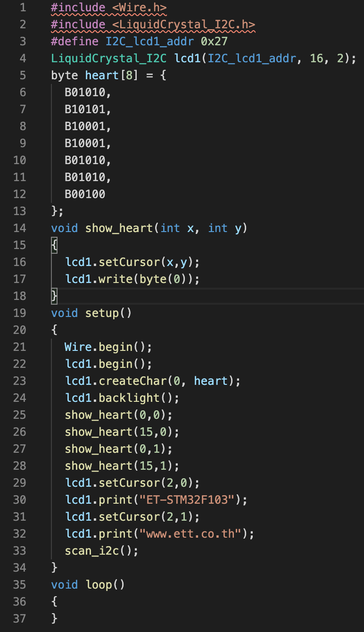The width and height of the screenshot is (364, 632).
Task: Click the 0x27 address value
Action: coord(214,42)
